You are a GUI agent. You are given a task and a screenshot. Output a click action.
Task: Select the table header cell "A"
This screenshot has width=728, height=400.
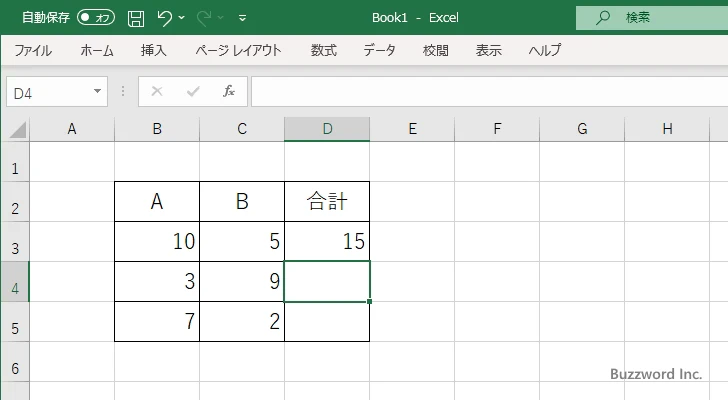(157, 201)
